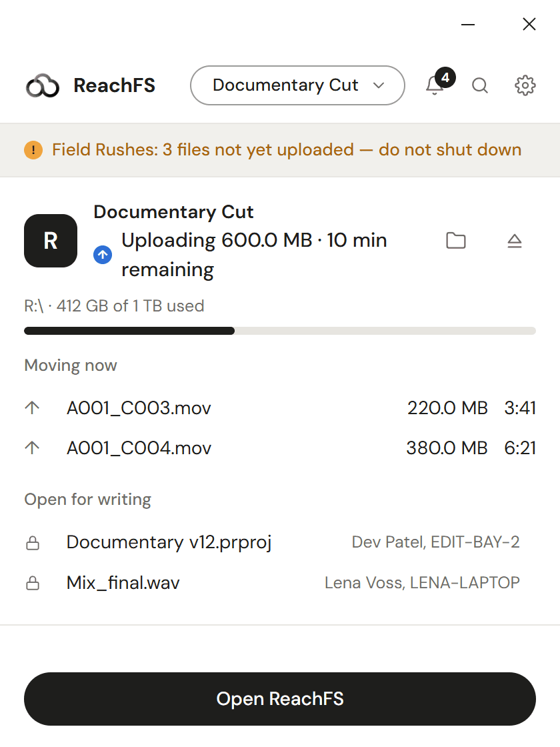This screenshot has width=560, height=747.
Task: Expand the Documentary Cut workspace dropdown
Action: click(297, 85)
